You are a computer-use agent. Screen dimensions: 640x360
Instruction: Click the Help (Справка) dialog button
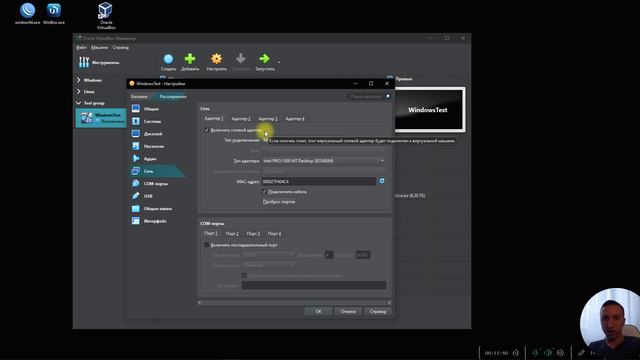pyautogui.click(x=378, y=311)
